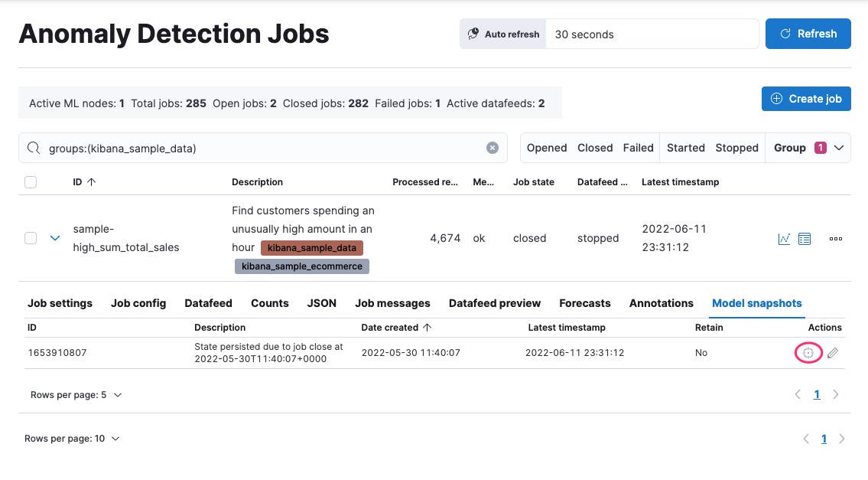868x480 pixels.
Task: Click the kibana_sample_data group badge
Action: click(311, 247)
